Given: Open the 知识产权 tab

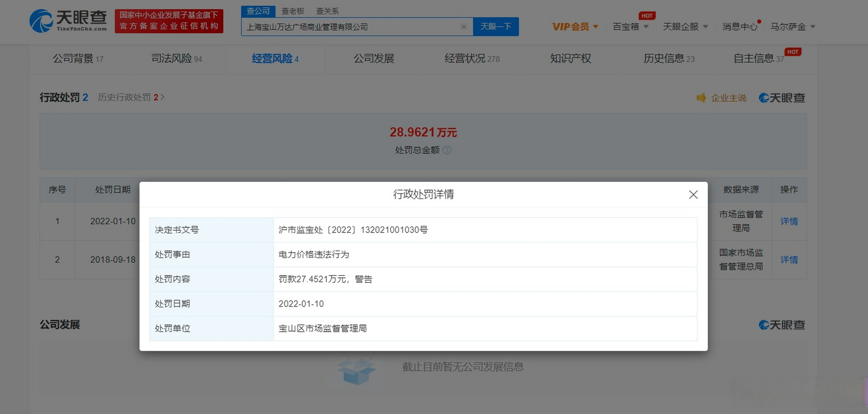Looking at the screenshot, I should [x=570, y=59].
